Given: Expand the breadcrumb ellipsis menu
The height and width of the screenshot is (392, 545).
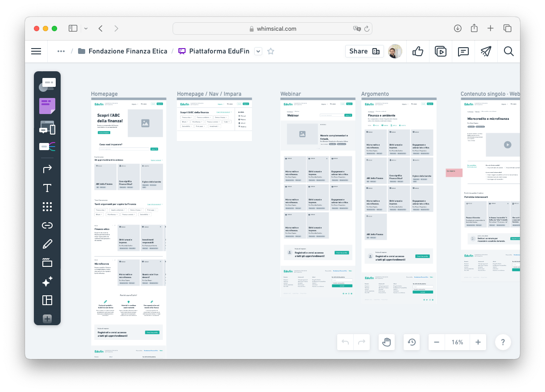Looking at the screenshot, I should tap(61, 51).
